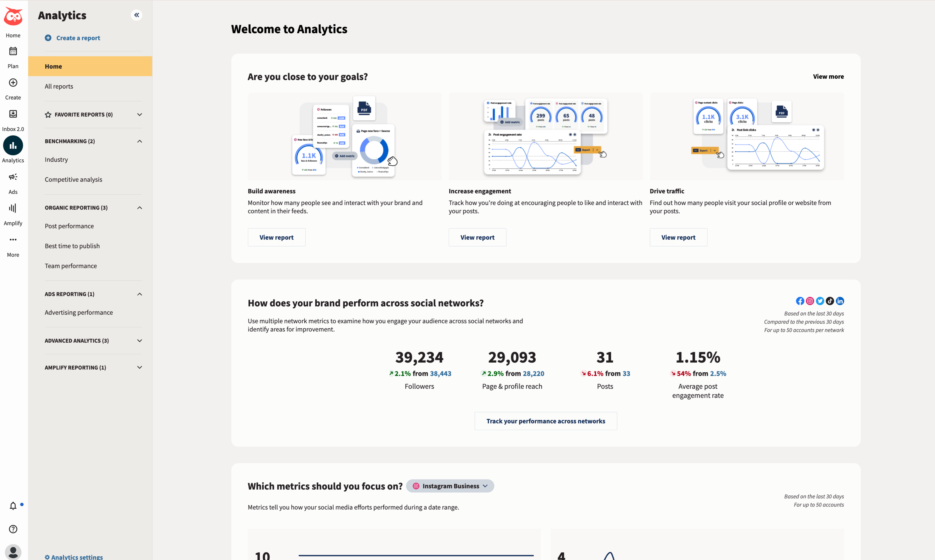Check notifications via the bell icon

(x=13, y=506)
